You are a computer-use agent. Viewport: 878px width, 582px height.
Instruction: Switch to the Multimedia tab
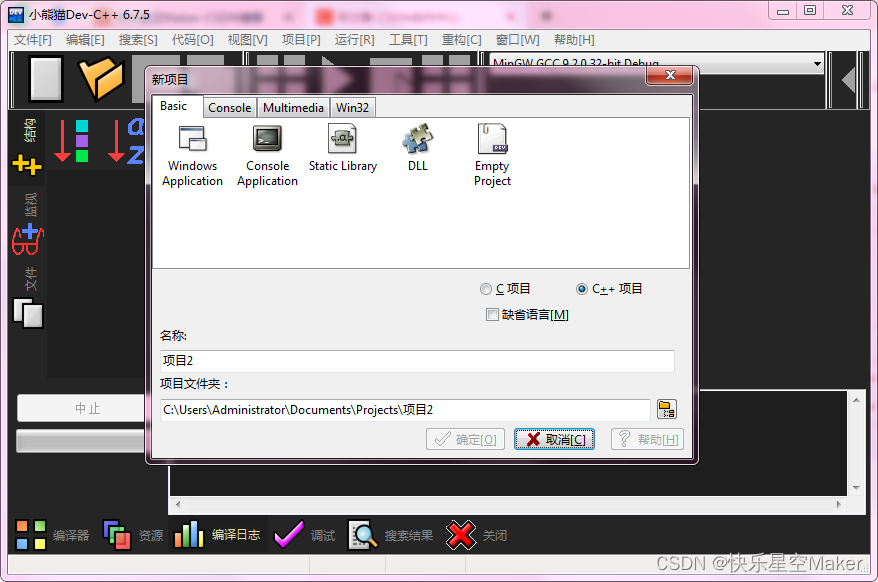[293, 108]
